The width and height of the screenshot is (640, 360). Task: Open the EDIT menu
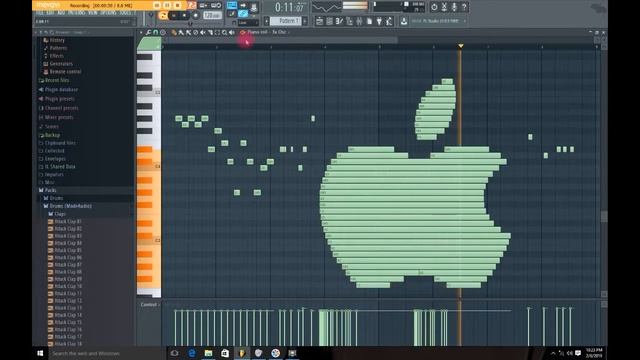coord(50,13)
